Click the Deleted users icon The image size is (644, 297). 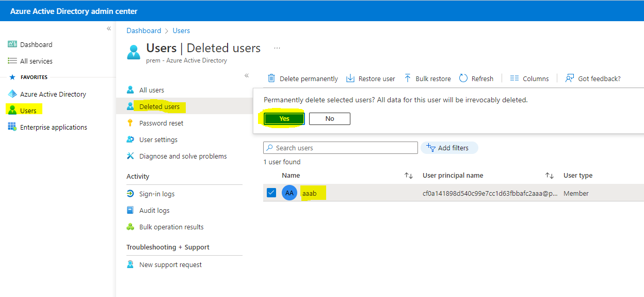(131, 106)
